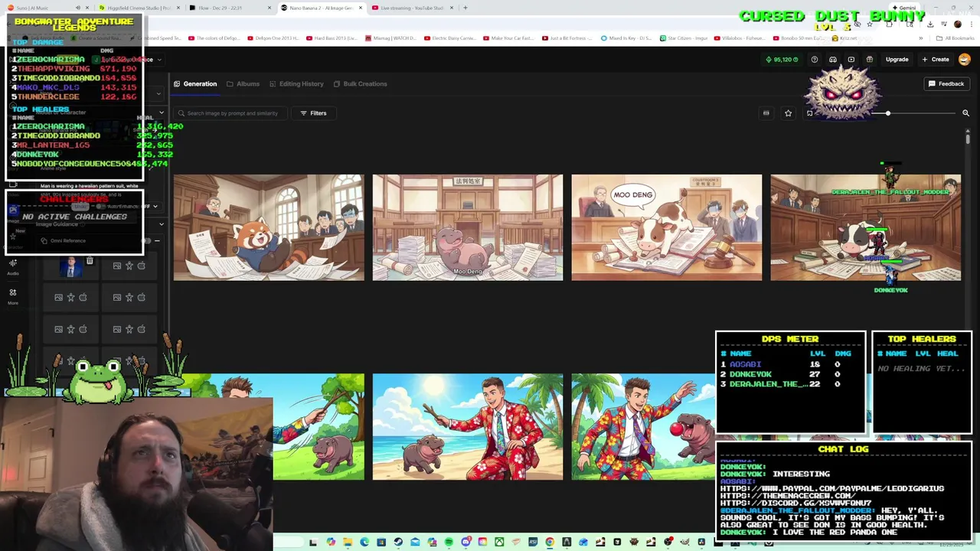Bookmark this page with star icon
Image resolution: width=980 pixels, height=551 pixels.
point(870,24)
